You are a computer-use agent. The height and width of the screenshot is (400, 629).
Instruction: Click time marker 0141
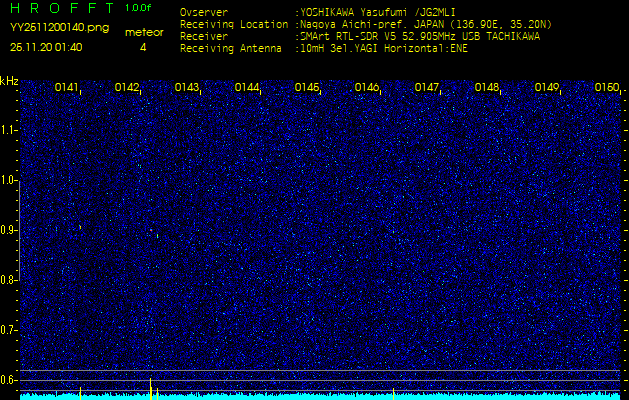click(x=66, y=87)
